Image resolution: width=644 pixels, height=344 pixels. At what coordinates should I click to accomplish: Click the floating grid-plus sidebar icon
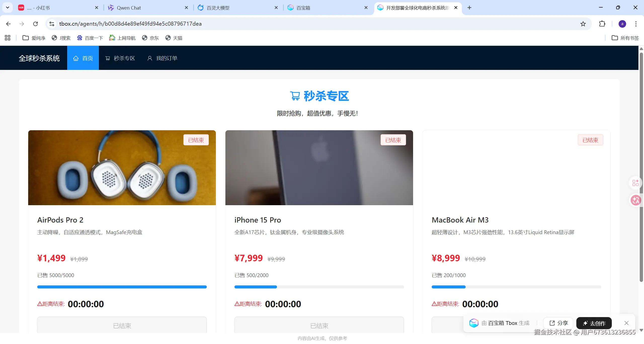635,183
